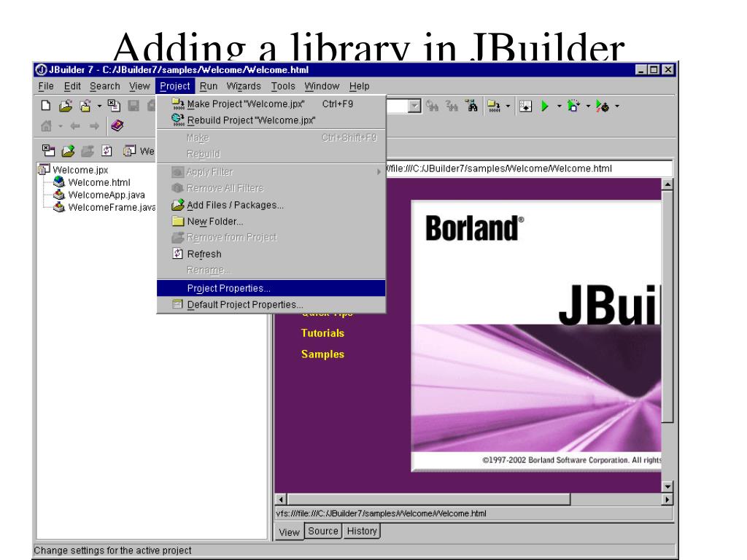The image size is (747, 560).
Task: Click the Make Project toolbar icon
Action: pyautogui.click(x=494, y=106)
